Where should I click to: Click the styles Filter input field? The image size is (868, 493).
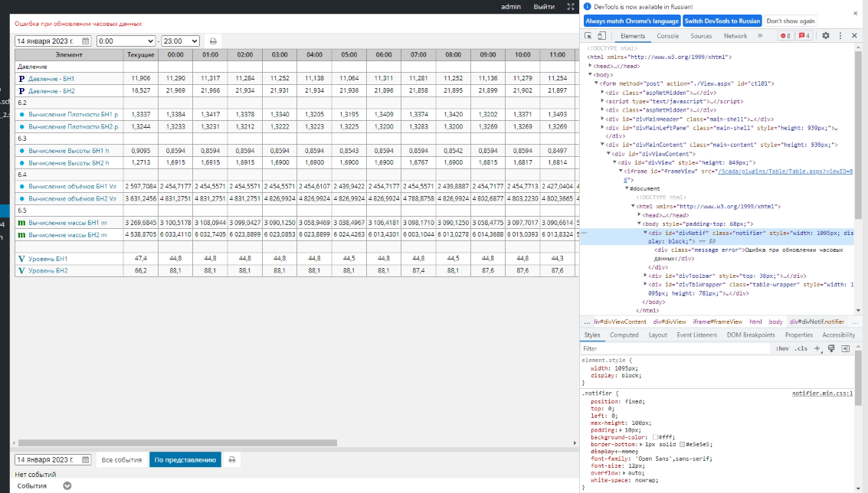(x=676, y=348)
